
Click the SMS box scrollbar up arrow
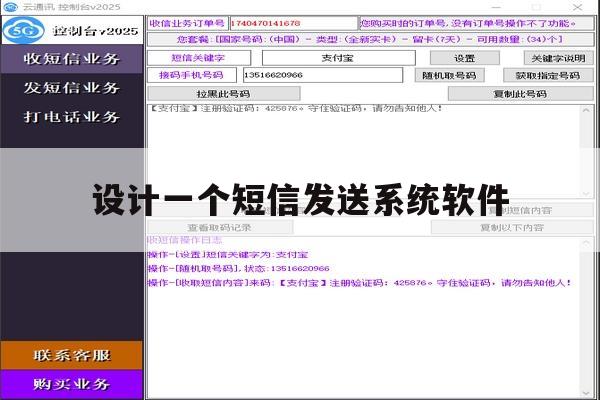[x=586, y=111]
